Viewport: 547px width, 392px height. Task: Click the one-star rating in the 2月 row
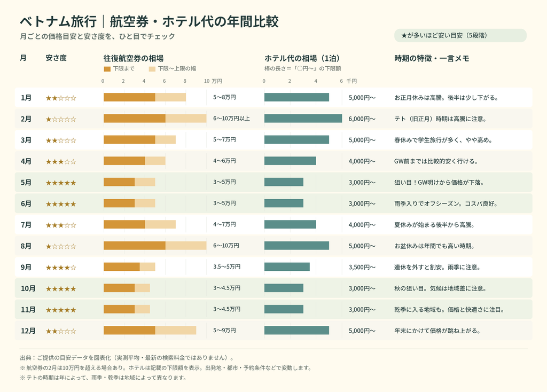pyautogui.click(x=61, y=119)
